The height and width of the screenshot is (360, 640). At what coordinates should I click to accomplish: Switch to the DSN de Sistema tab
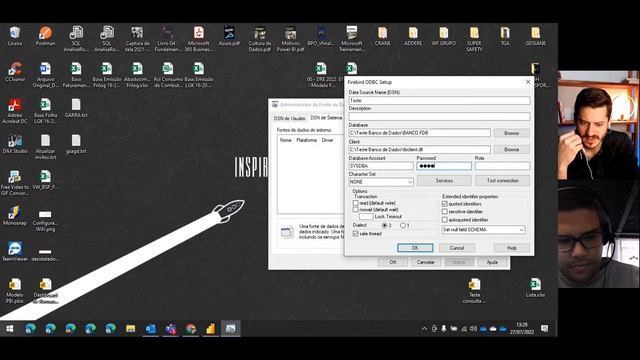coord(326,118)
